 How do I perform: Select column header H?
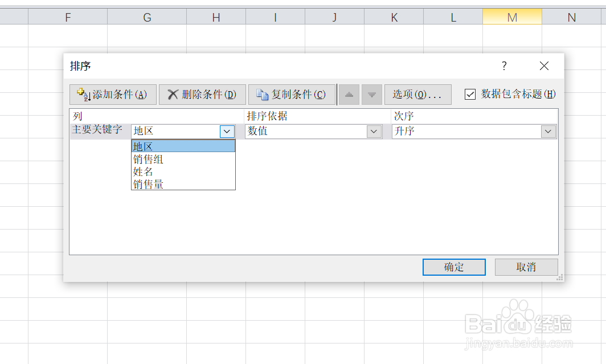(x=216, y=17)
